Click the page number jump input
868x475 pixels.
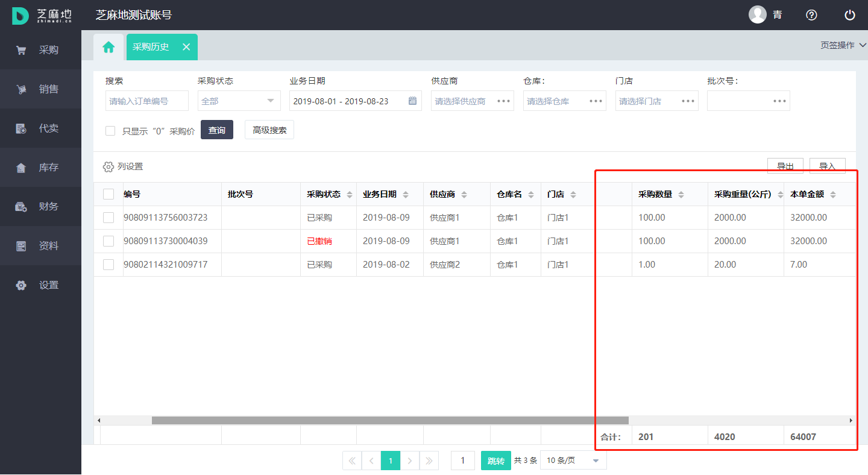tap(463, 461)
